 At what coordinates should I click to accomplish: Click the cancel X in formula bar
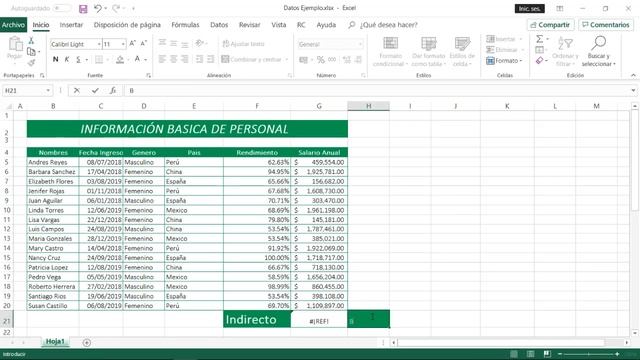pyautogui.click(x=77, y=91)
